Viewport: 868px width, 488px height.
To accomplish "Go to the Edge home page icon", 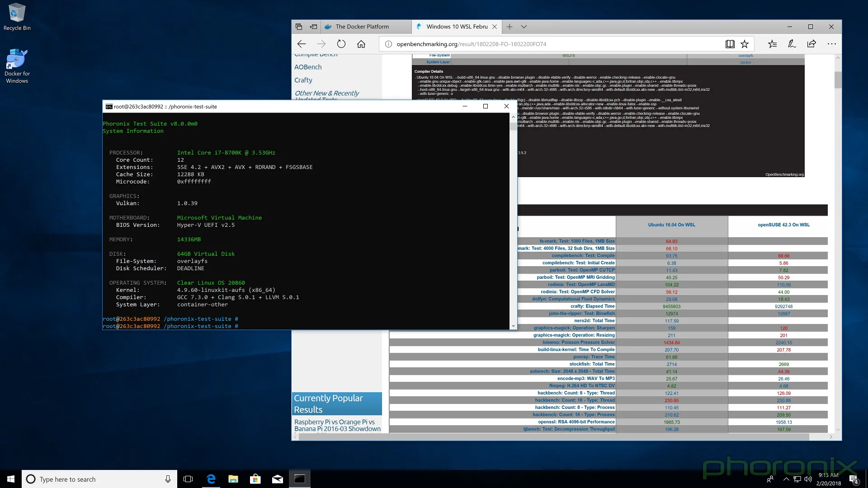I will 361,44.
